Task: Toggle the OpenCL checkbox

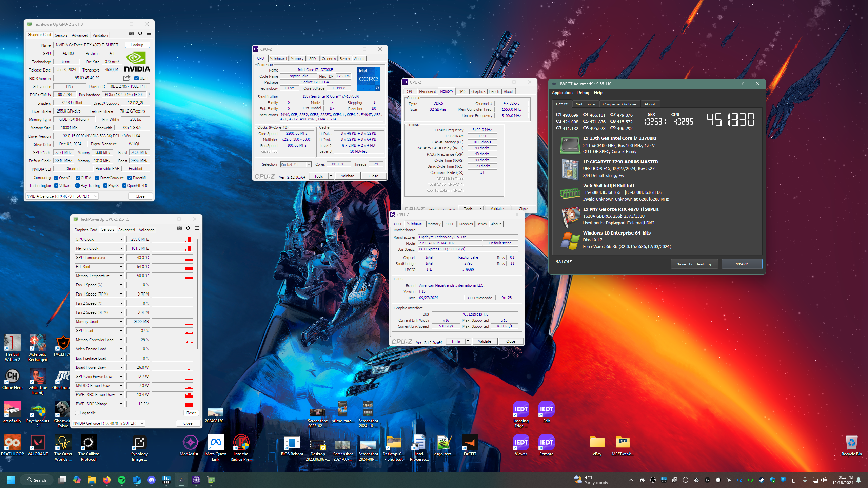Action: pyautogui.click(x=56, y=178)
